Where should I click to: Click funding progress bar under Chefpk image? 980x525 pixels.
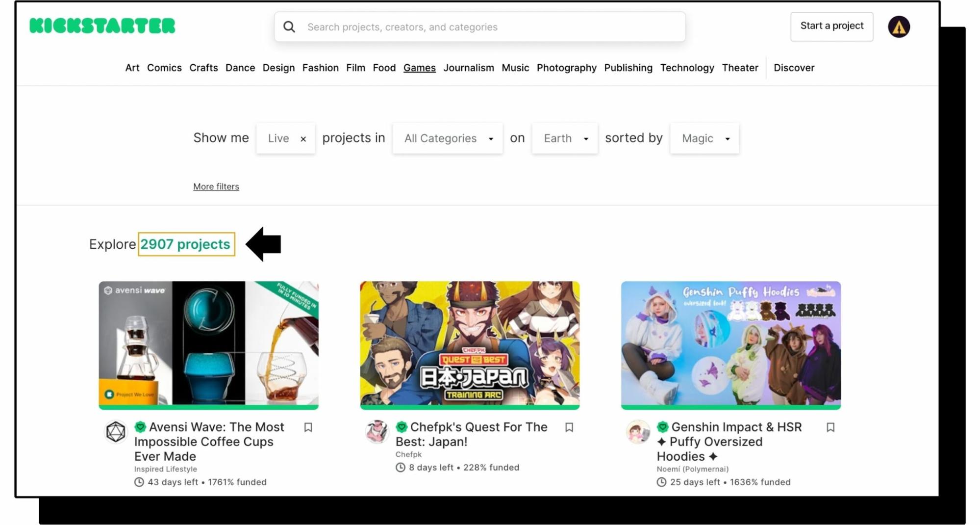470,407
